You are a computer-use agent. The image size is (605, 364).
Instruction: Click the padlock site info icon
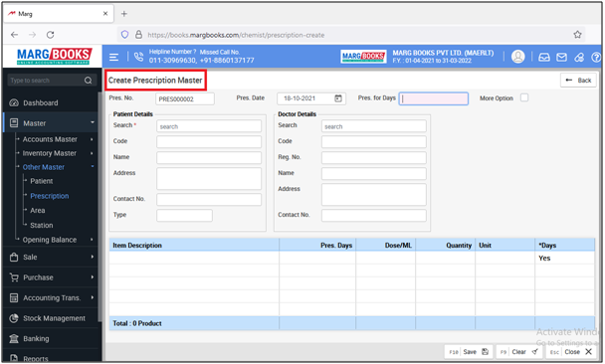click(x=138, y=35)
